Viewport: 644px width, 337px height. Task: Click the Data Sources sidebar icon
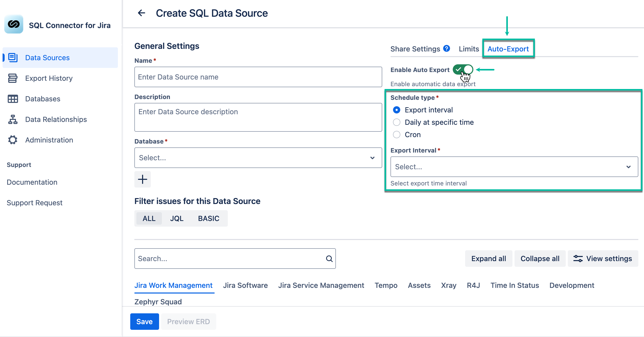(13, 57)
